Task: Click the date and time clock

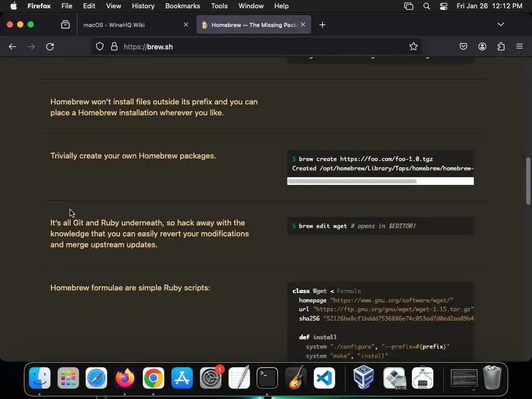Action: pos(489,6)
